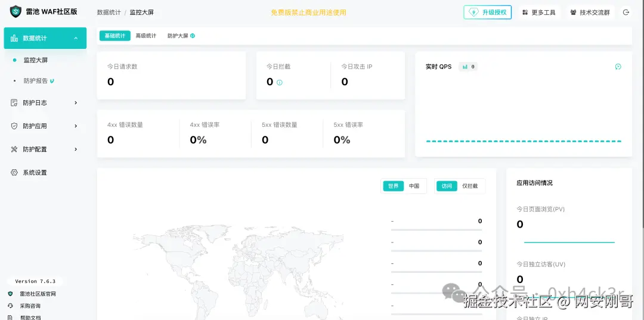Click the 帮助文档 document icon

coord(10,317)
